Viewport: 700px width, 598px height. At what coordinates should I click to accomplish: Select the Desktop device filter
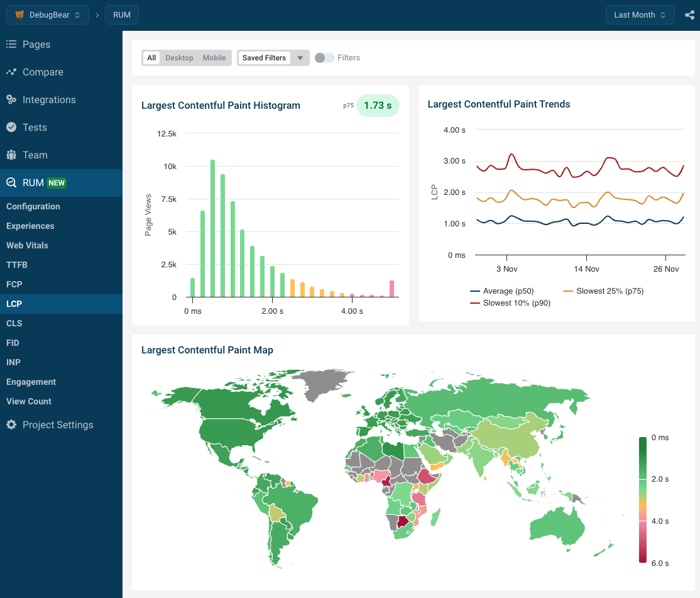coord(179,58)
